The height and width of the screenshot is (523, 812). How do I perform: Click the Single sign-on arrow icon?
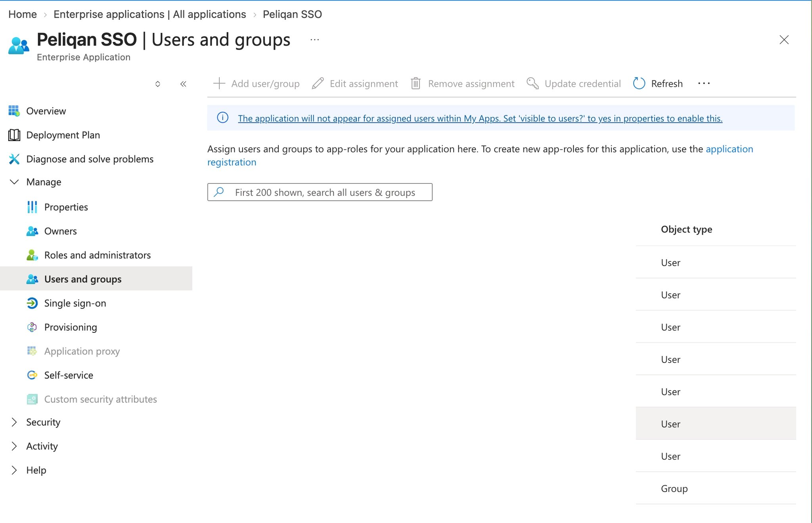(x=32, y=303)
